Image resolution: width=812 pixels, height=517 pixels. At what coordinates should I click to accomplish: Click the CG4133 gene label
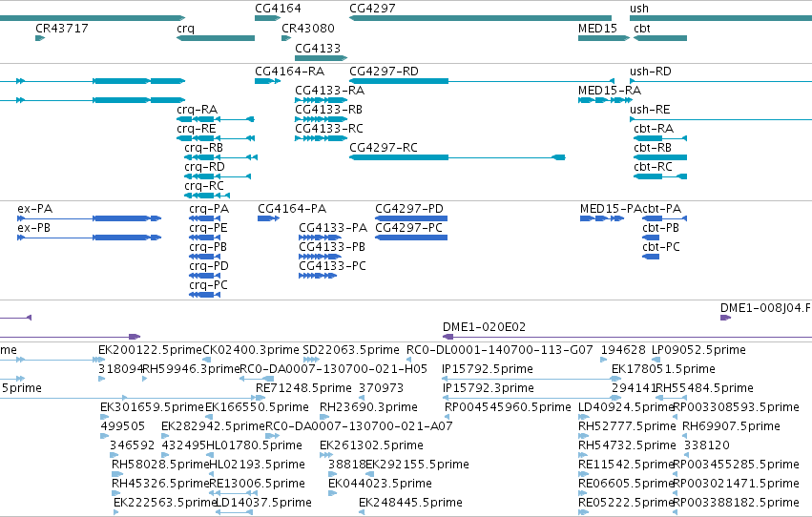click(x=318, y=48)
